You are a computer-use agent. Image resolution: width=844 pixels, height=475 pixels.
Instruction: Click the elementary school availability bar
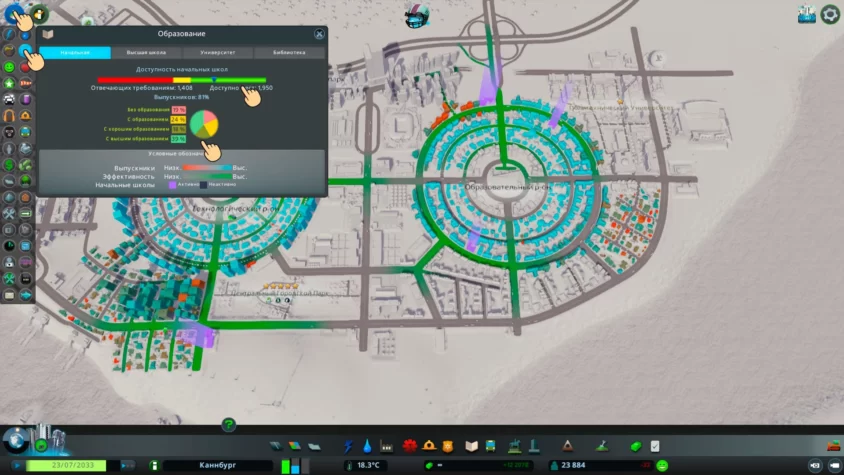182,80
